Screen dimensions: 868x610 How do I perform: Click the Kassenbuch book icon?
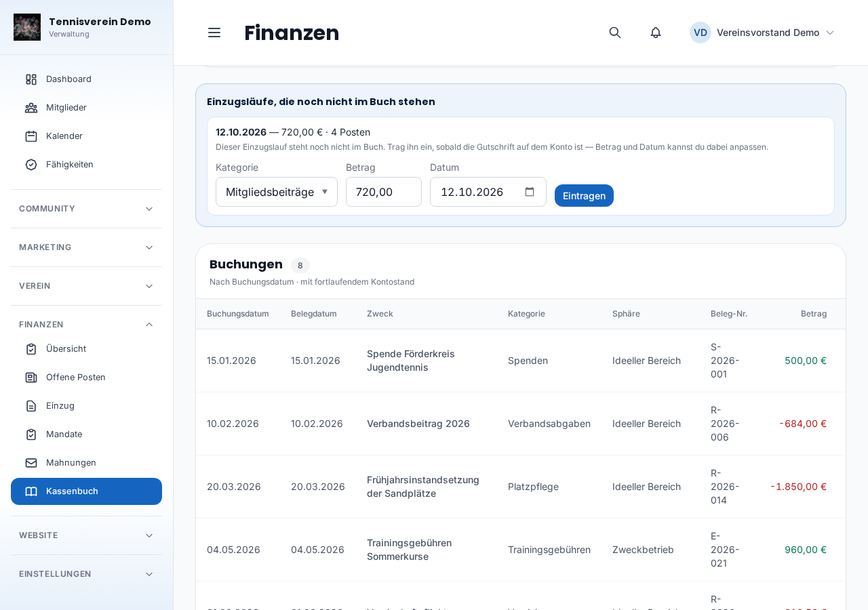pyautogui.click(x=31, y=491)
